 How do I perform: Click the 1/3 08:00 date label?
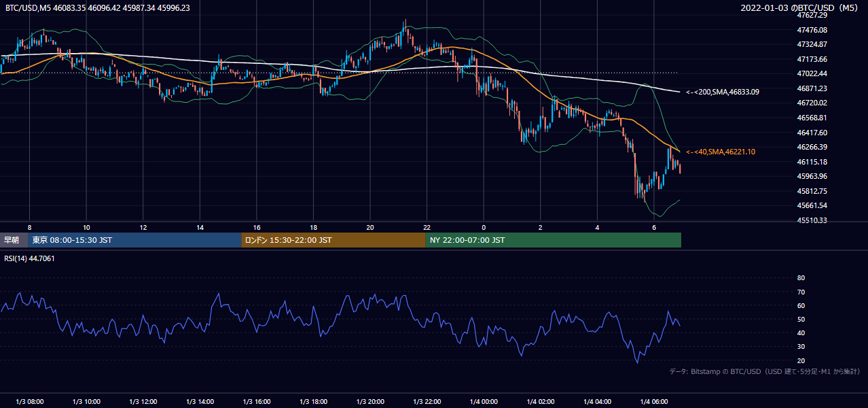[29, 402]
